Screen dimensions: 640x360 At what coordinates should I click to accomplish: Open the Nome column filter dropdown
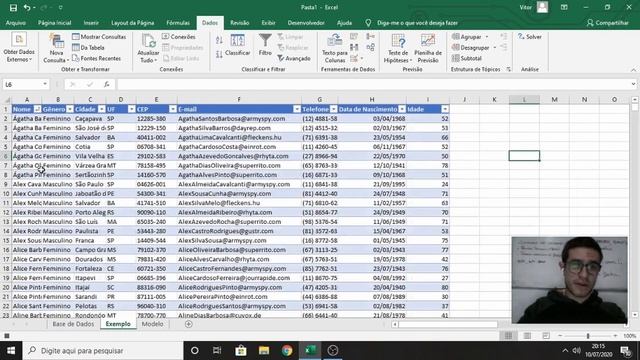(x=37, y=109)
